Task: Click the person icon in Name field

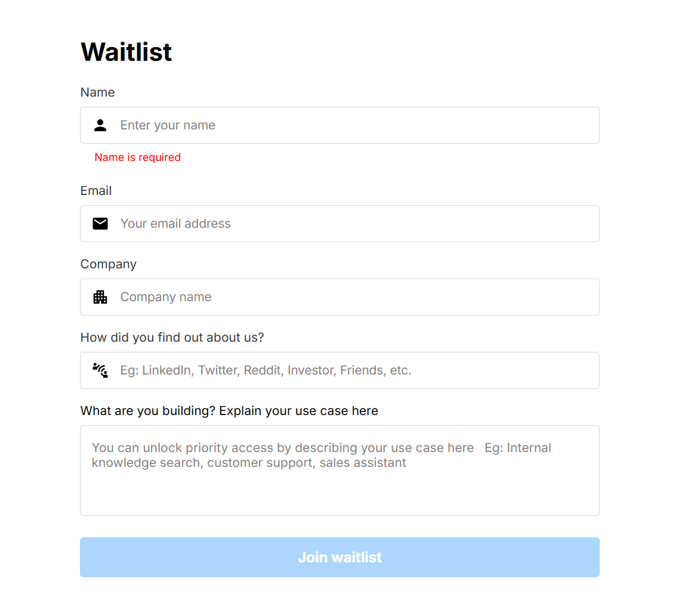Action: click(100, 125)
